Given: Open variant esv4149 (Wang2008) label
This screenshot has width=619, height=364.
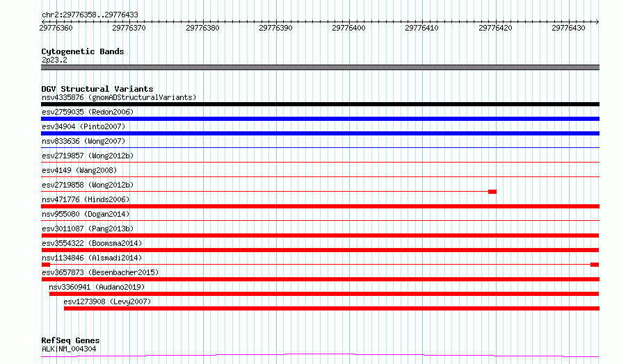Looking at the screenshot, I should pos(79,170).
